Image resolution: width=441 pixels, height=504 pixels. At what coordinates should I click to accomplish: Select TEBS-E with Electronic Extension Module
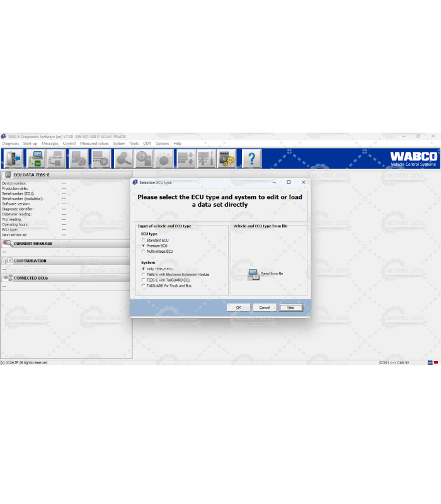coord(144,275)
